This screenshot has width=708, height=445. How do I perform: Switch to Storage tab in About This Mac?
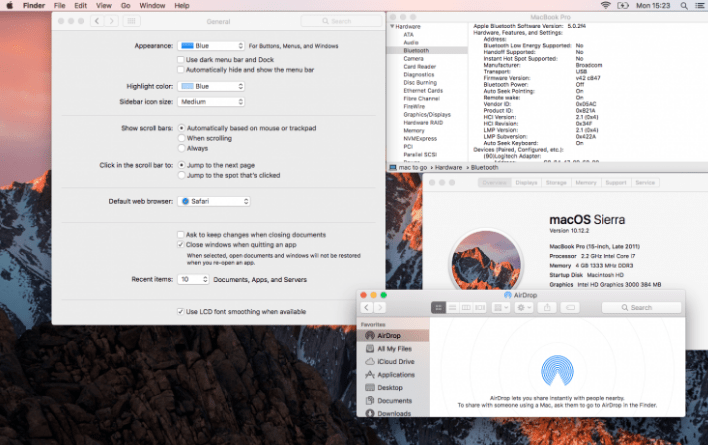click(556, 182)
